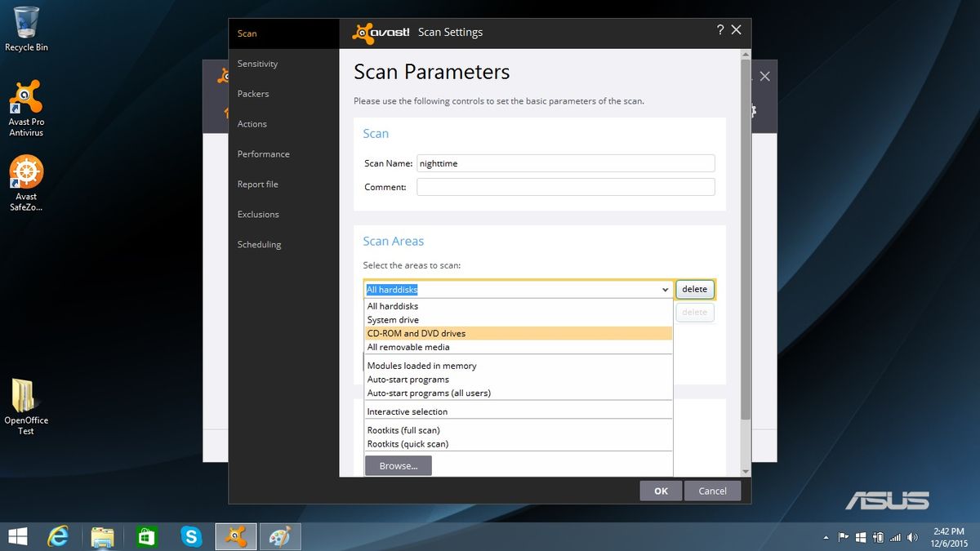Screen dimensions: 980x551
Task: Choose Auto-start programs (all users) option
Action: tap(518, 393)
